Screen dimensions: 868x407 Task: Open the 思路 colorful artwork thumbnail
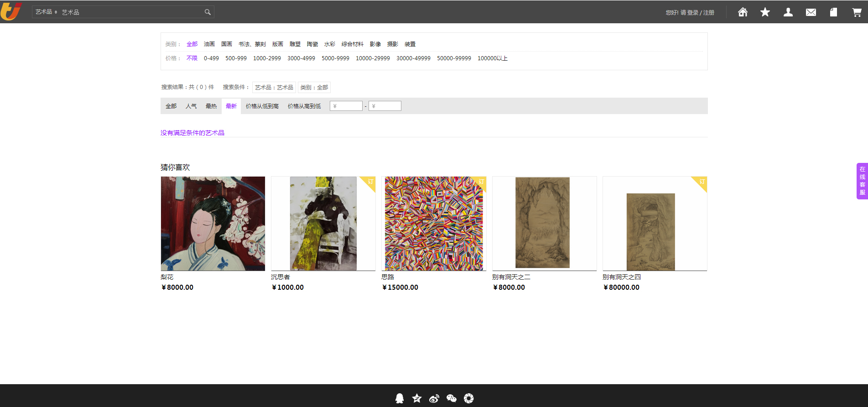point(434,224)
